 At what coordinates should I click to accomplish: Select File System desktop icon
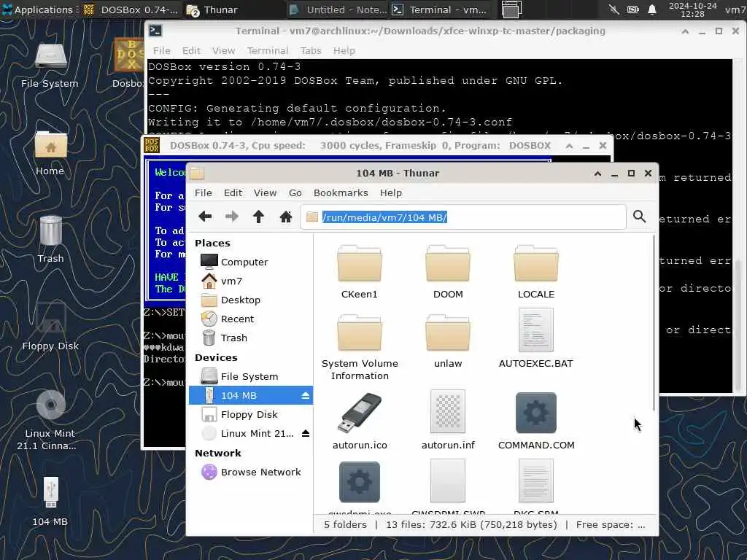[50, 66]
